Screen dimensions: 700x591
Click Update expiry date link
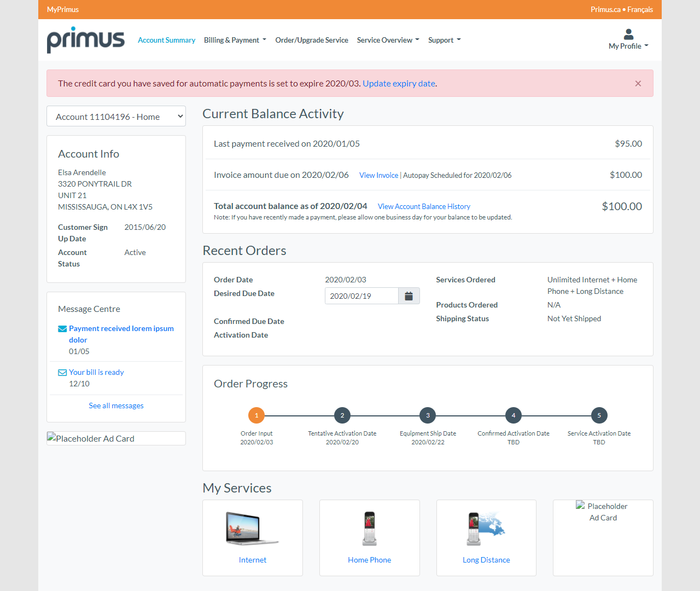pos(399,83)
